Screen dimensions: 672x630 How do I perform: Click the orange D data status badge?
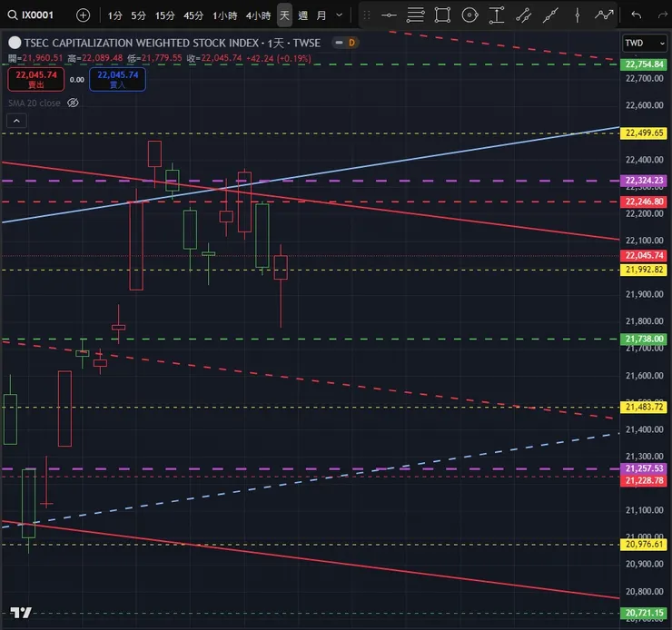click(x=351, y=43)
